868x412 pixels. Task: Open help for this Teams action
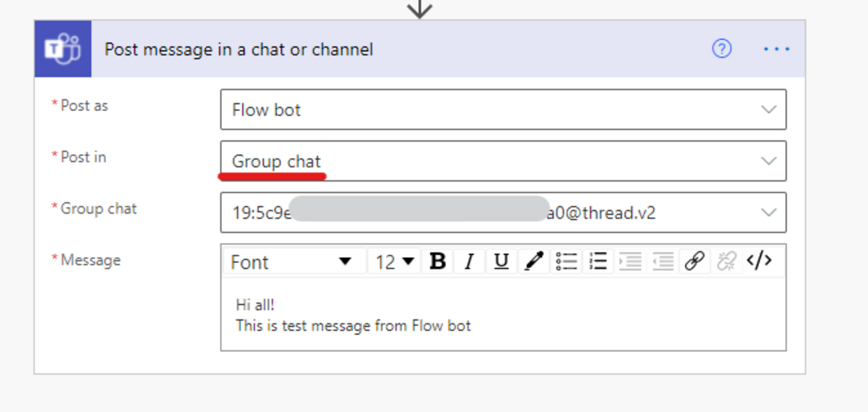[x=722, y=49]
